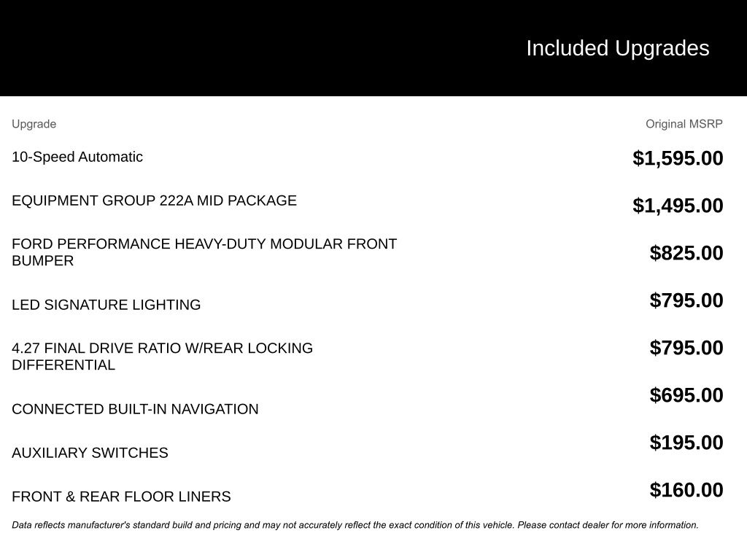This screenshot has height=560, width=747.
Task: Click the $1,595.00 price
Action: [x=678, y=158]
